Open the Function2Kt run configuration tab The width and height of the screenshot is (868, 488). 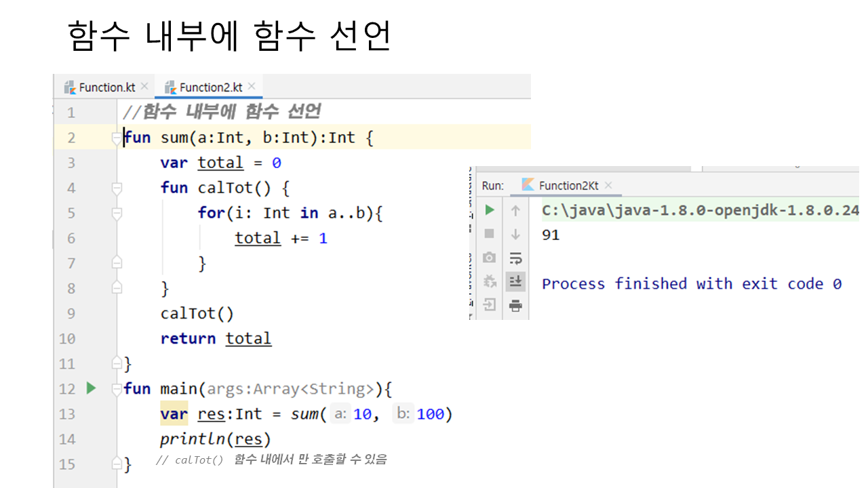coord(568,186)
